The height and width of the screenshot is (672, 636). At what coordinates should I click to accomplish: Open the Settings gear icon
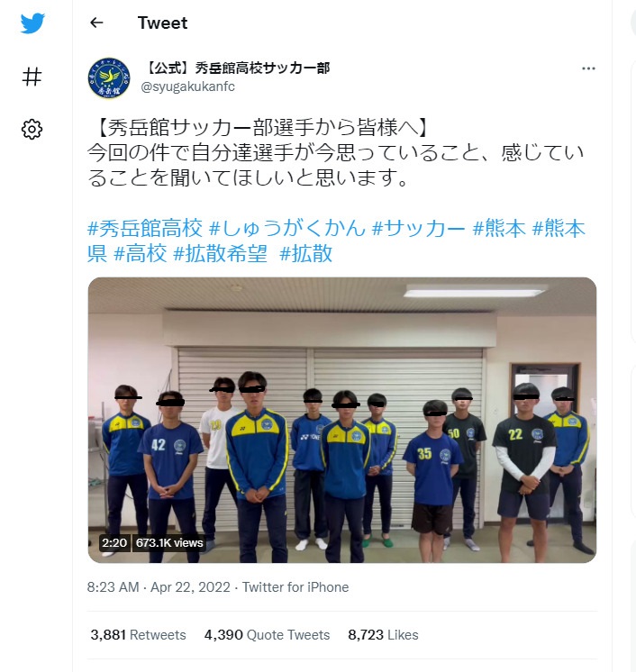(x=32, y=129)
